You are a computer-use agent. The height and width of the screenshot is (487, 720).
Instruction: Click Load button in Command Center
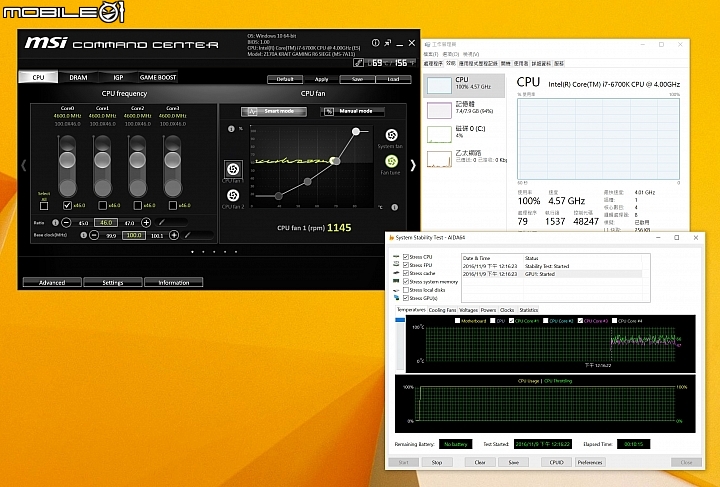393,79
